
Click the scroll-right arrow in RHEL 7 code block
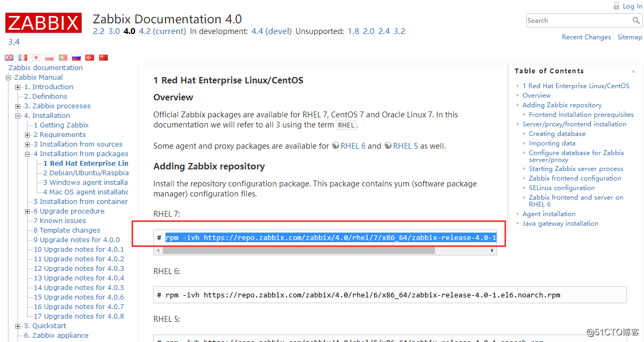tap(493, 250)
